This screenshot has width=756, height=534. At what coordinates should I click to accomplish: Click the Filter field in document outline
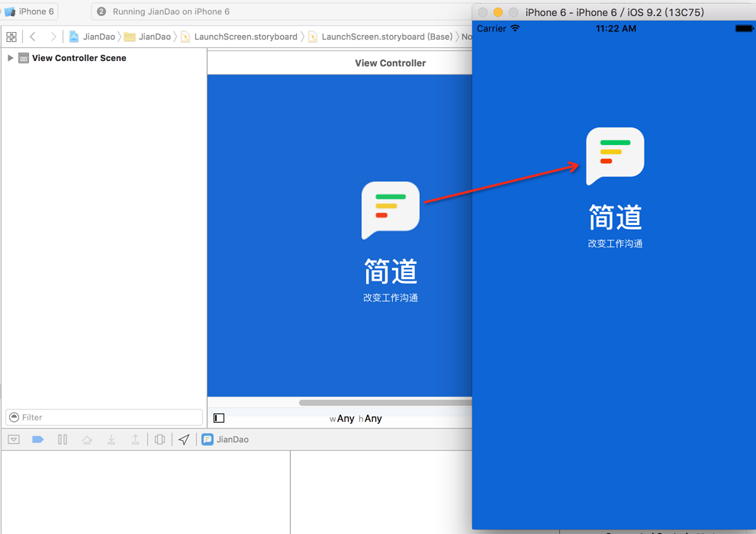[105, 417]
